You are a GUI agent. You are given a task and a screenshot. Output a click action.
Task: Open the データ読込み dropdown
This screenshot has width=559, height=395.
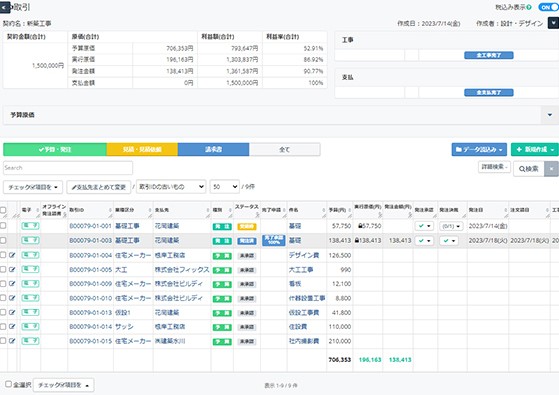coord(479,149)
